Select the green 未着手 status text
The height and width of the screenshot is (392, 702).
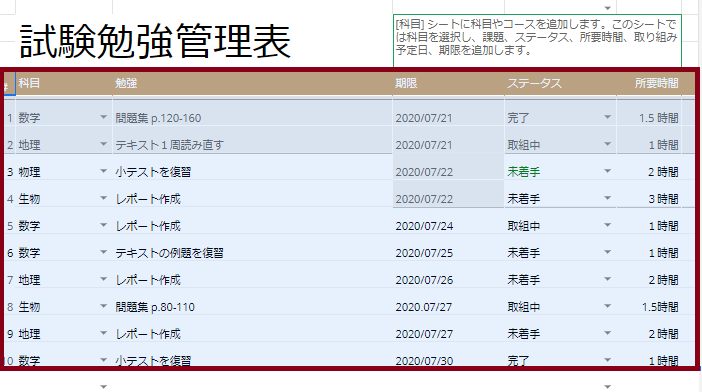click(523, 172)
